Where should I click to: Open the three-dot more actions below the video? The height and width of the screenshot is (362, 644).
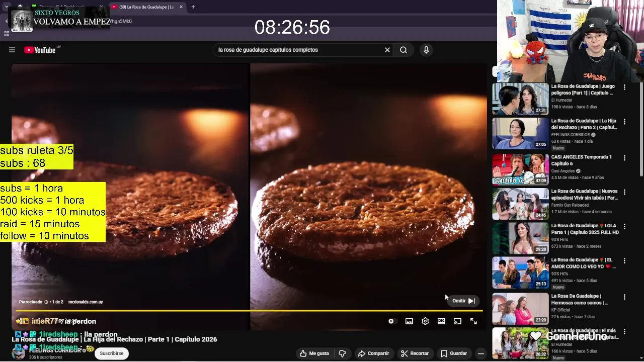(481, 353)
